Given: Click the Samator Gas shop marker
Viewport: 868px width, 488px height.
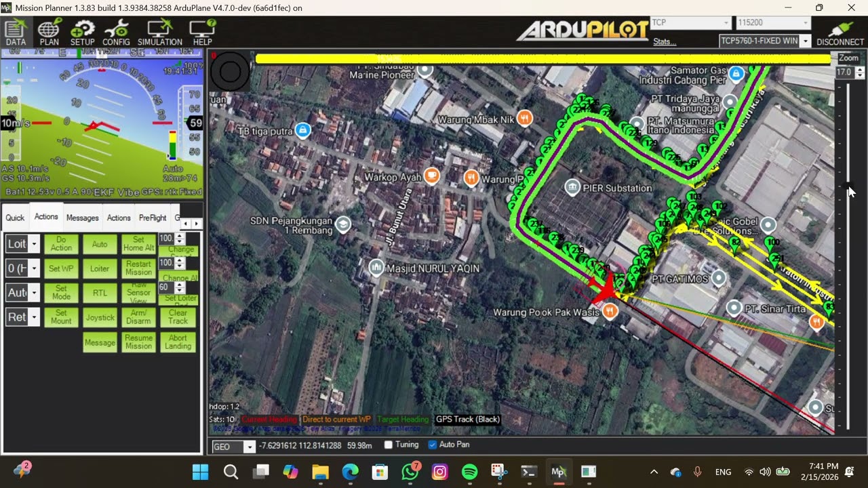Looking at the screenshot, I should 736,74.
